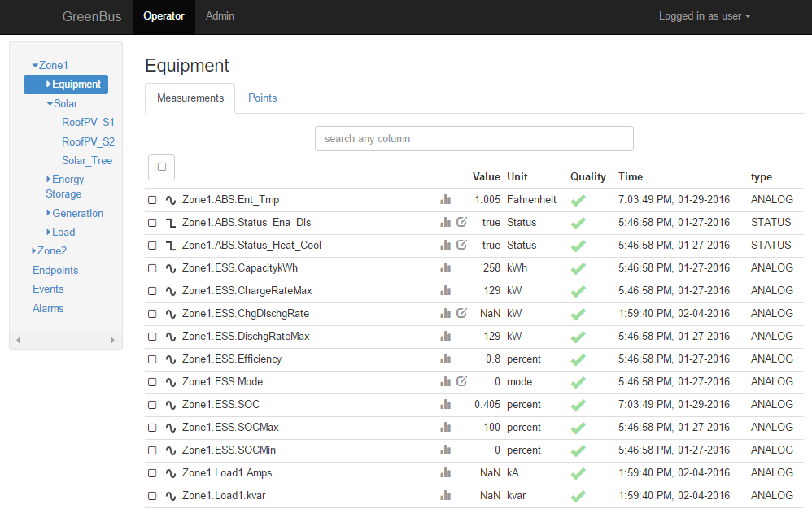
Task: Expand the Generation tree node
Action: (49, 213)
